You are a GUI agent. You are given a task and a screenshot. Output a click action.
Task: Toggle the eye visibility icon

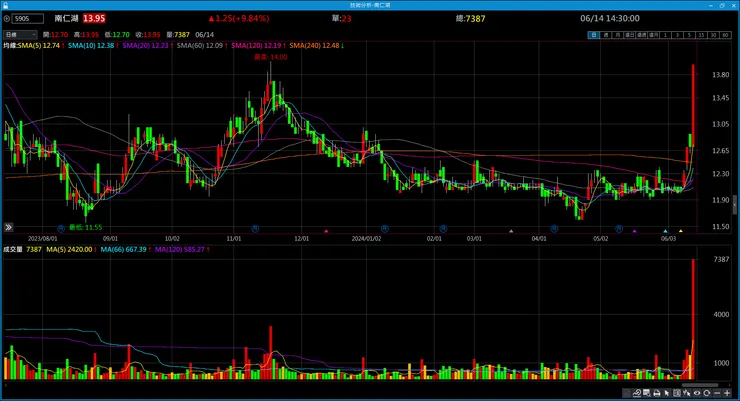click(697, 393)
